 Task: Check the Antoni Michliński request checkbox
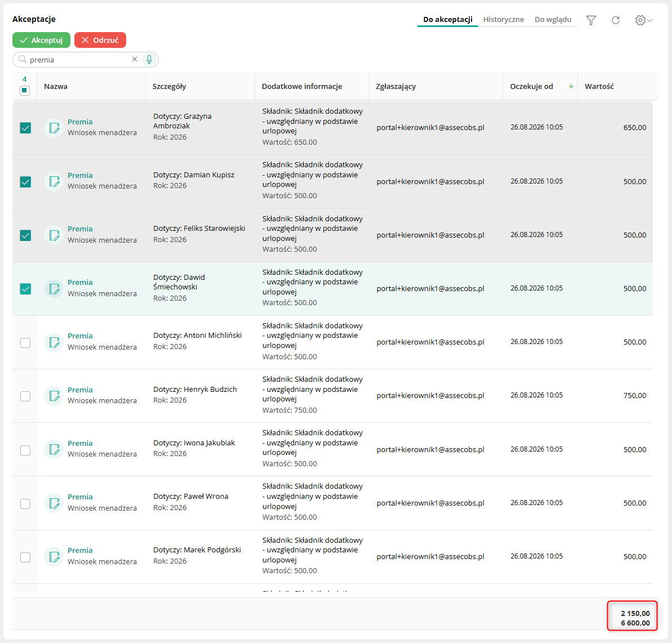[25, 343]
